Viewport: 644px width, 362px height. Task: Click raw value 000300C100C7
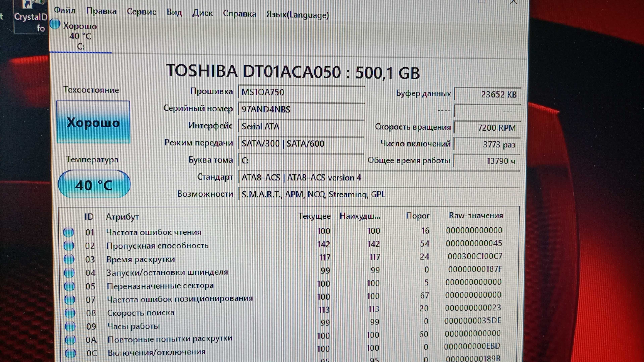[x=475, y=256]
